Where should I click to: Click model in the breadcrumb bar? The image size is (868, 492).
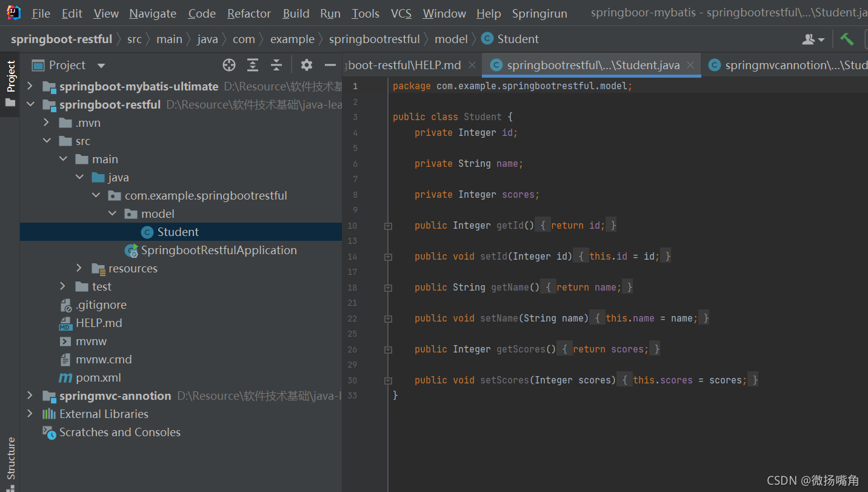451,39
